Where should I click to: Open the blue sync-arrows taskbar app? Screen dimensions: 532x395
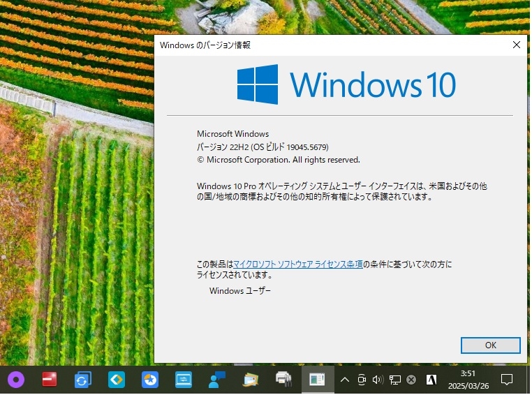click(x=82, y=380)
